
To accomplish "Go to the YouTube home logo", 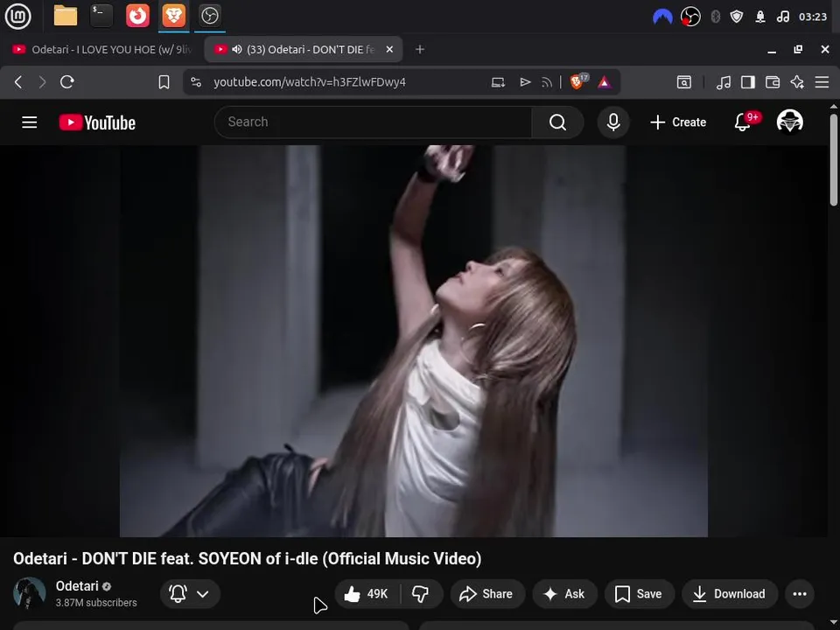I will coord(97,122).
